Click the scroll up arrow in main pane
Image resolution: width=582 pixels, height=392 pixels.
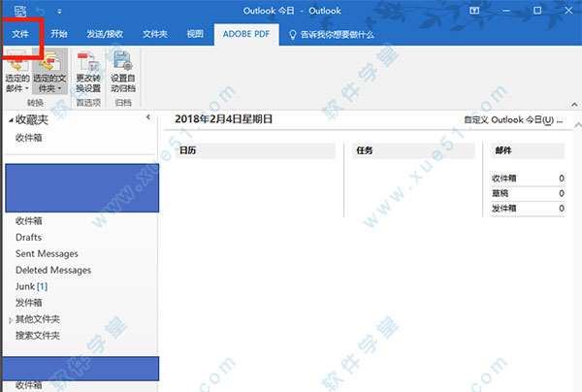[x=578, y=125]
